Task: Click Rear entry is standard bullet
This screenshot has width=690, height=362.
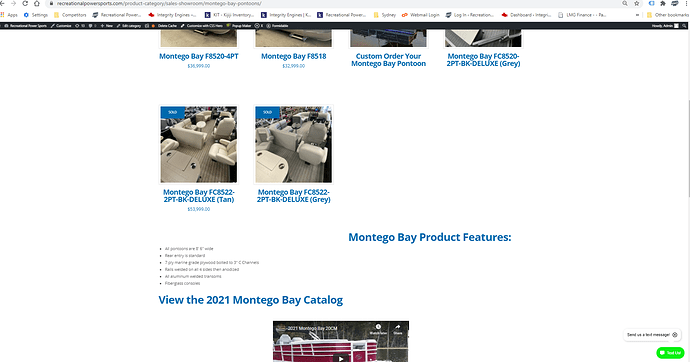Action: coord(185,256)
